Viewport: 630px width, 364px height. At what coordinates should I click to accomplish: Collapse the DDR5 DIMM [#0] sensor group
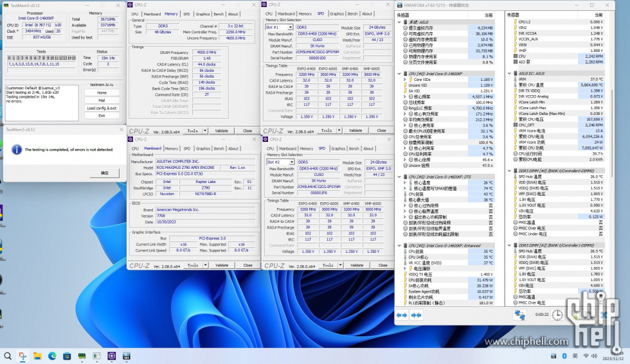[509, 171]
